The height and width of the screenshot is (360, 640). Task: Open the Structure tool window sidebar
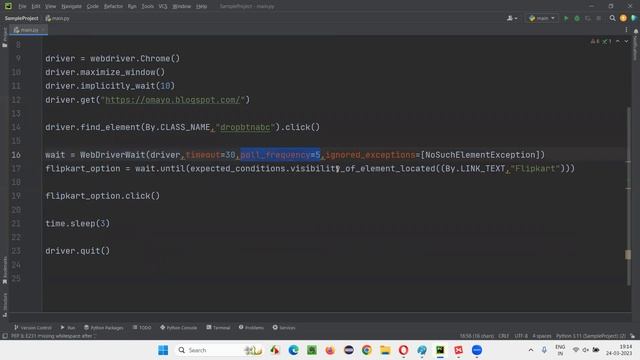(4, 304)
